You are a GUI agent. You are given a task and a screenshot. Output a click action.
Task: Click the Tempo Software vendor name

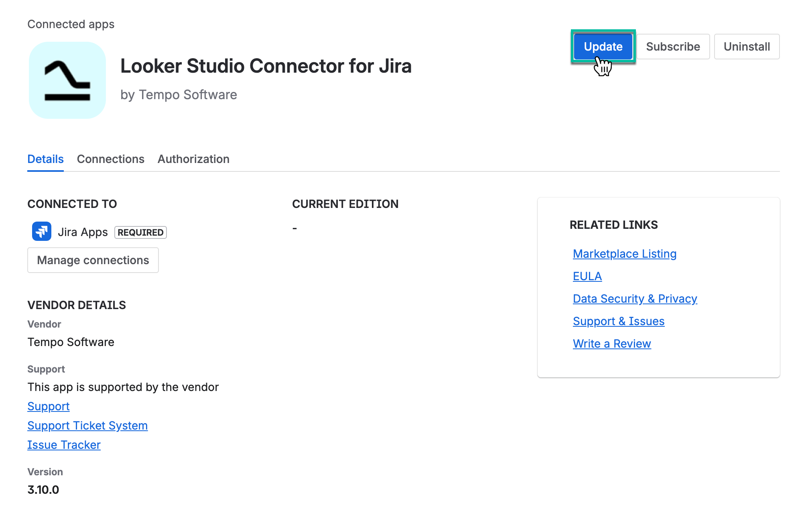(71, 342)
